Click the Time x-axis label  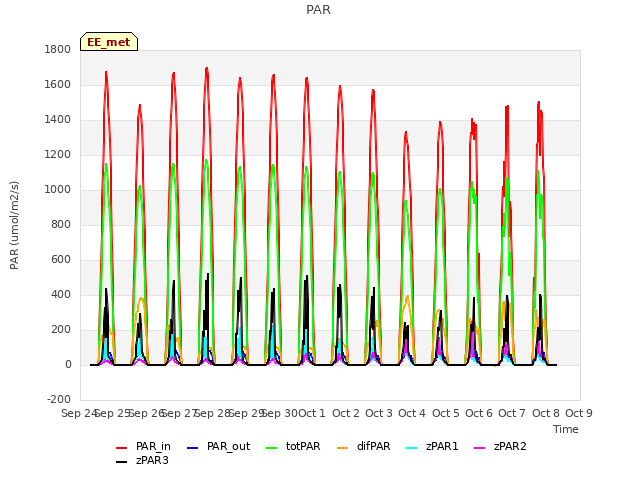pos(566,429)
